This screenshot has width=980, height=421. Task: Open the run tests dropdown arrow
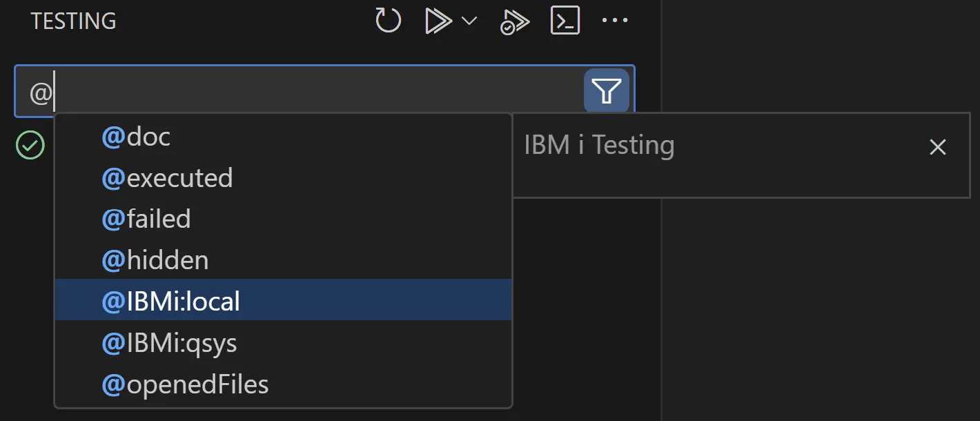[469, 21]
